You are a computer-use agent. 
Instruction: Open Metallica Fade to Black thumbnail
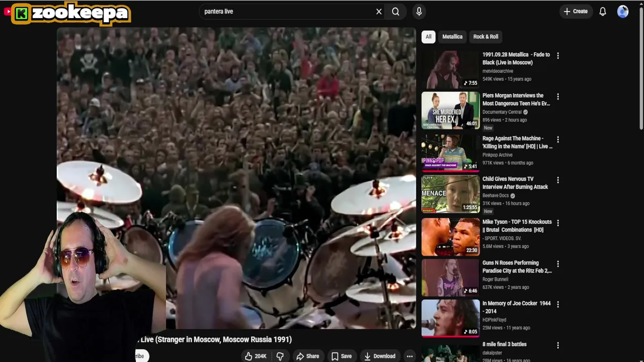click(450, 69)
